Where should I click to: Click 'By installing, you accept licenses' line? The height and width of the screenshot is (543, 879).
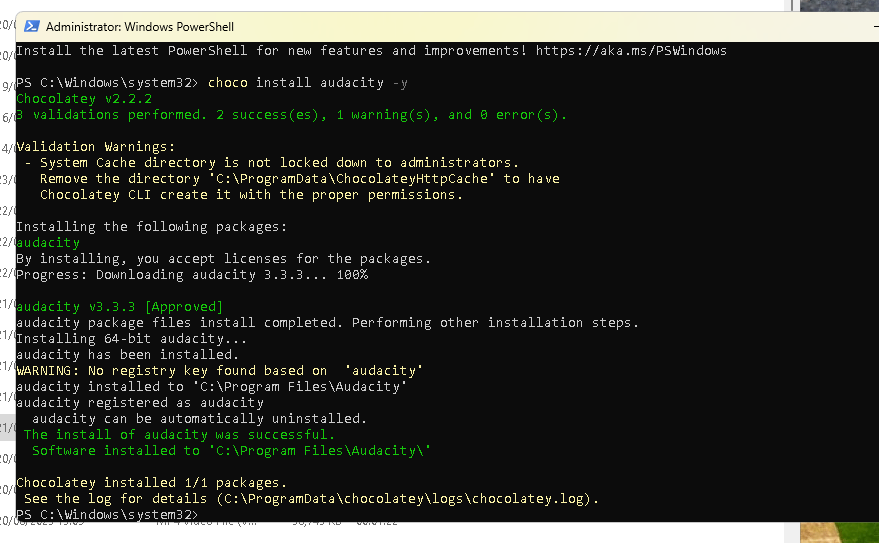tap(224, 259)
